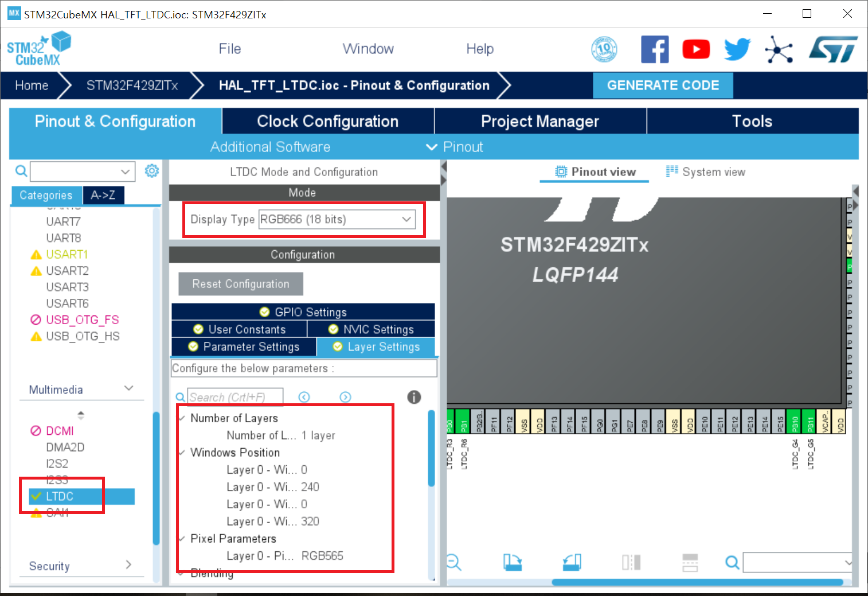Viewport: 868px width, 596px height.
Task: Click the horizontal split layout icon
Action: click(690, 563)
